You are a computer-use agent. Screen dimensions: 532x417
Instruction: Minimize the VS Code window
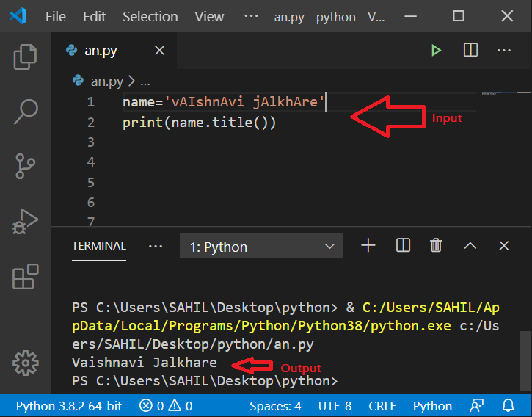(410, 16)
